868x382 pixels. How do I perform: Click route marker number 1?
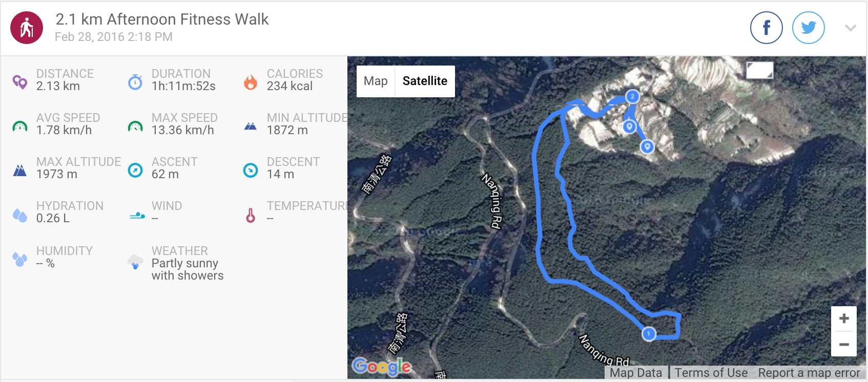click(649, 334)
